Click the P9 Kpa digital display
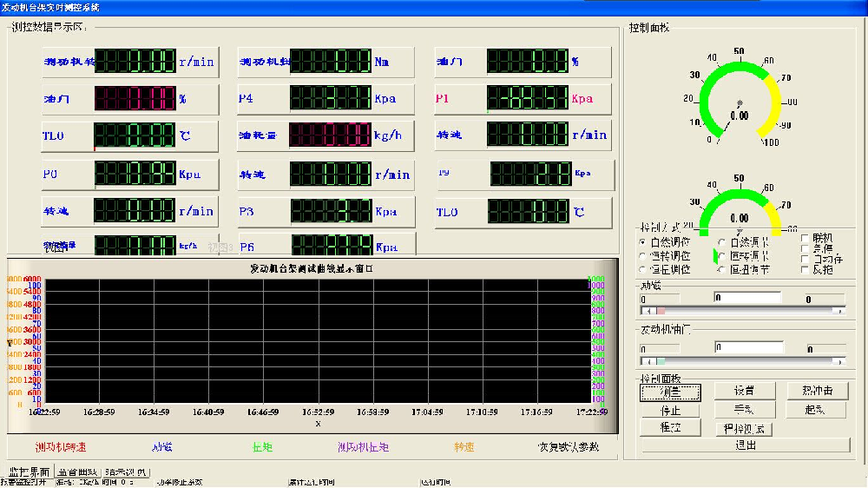 coord(531,174)
